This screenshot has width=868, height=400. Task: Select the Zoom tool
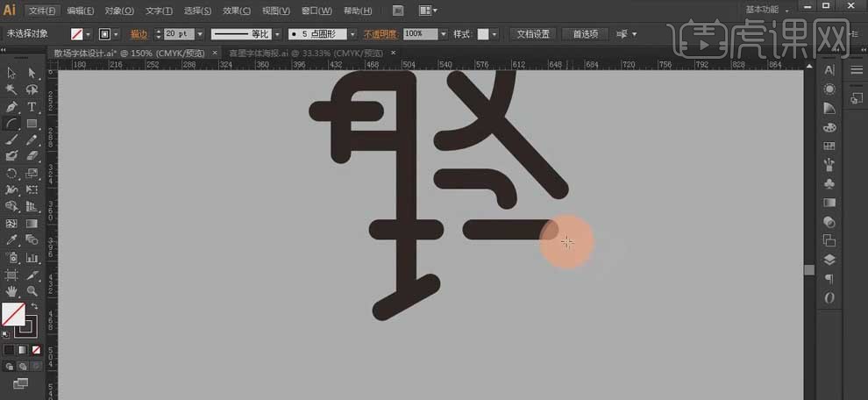pos(32,291)
